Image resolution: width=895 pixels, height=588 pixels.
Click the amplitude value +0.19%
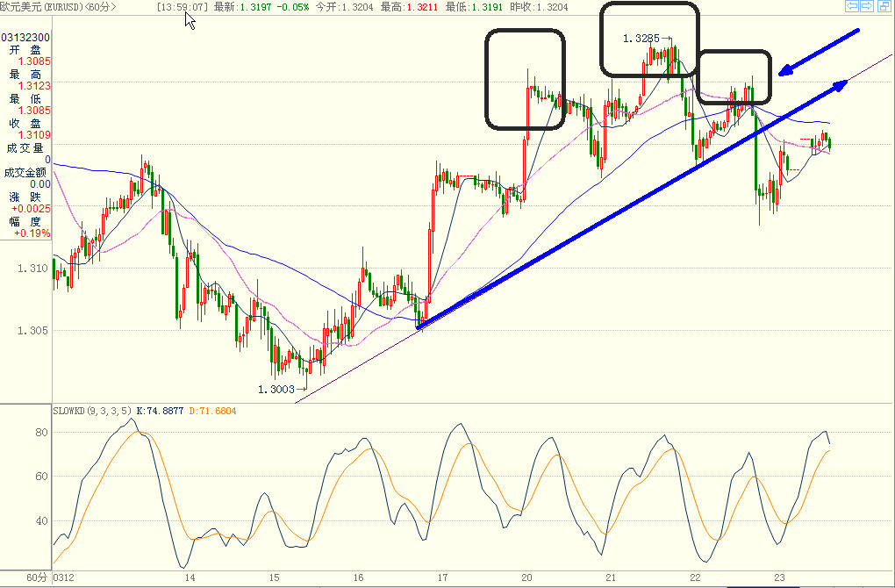(x=32, y=233)
